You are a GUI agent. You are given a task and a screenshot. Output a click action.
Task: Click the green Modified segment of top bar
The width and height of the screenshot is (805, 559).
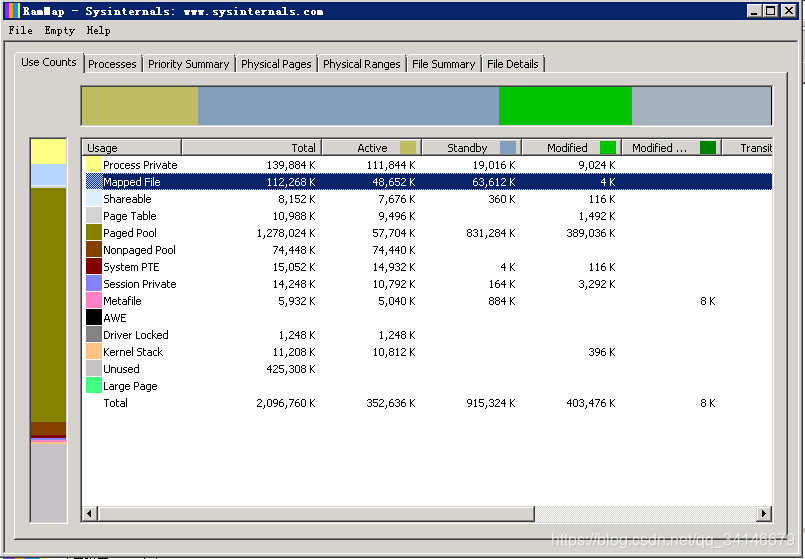point(565,106)
